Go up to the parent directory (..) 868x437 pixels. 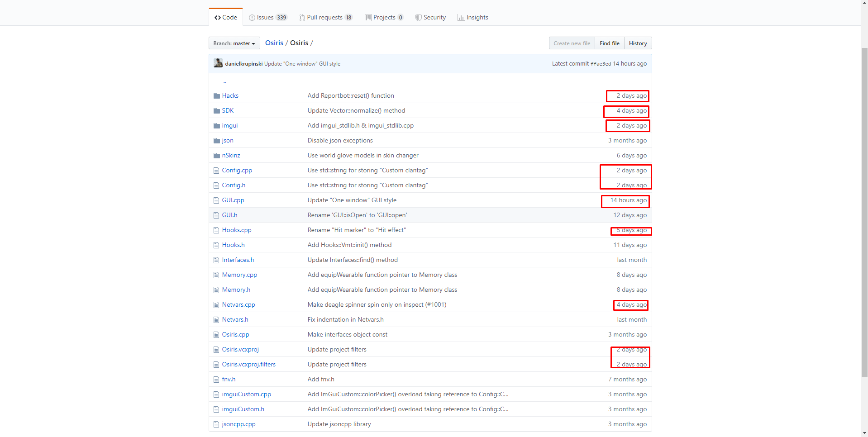click(224, 81)
